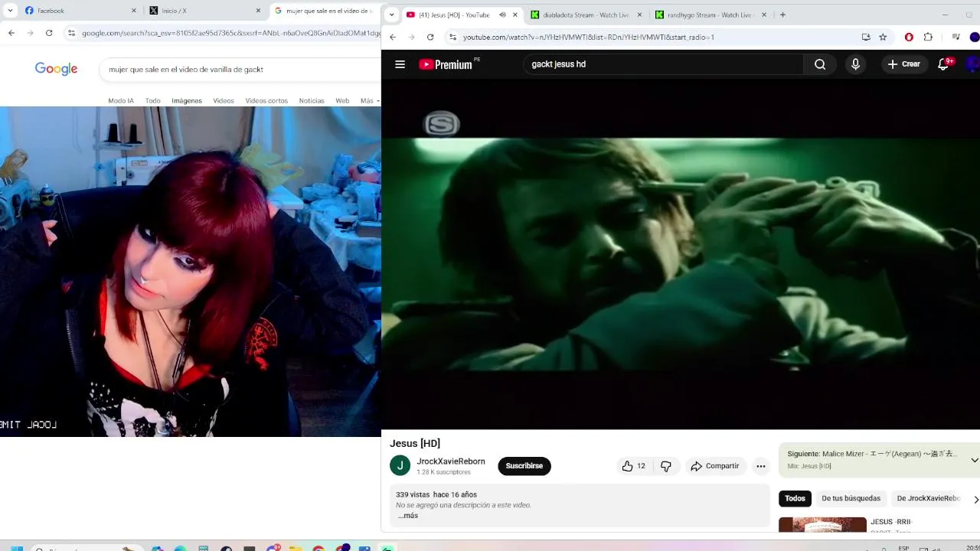This screenshot has width=980, height=551.
Task: Bookmark the YouTube page with the star
Action: 883,37
